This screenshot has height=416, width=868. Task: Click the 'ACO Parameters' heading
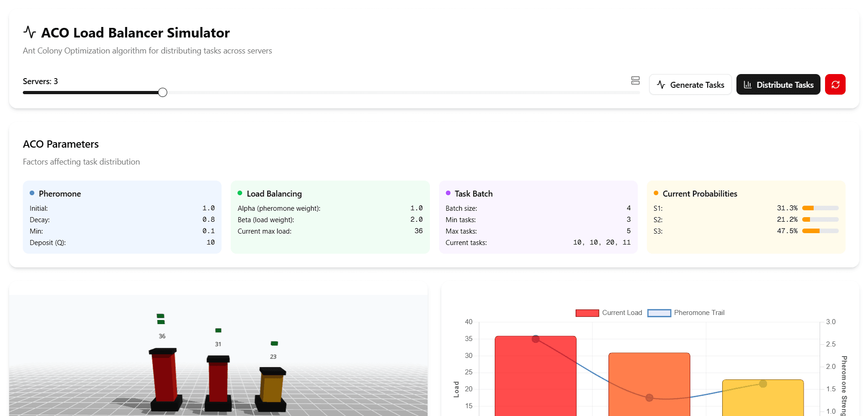pyautogui.click(x=61, y=144)
